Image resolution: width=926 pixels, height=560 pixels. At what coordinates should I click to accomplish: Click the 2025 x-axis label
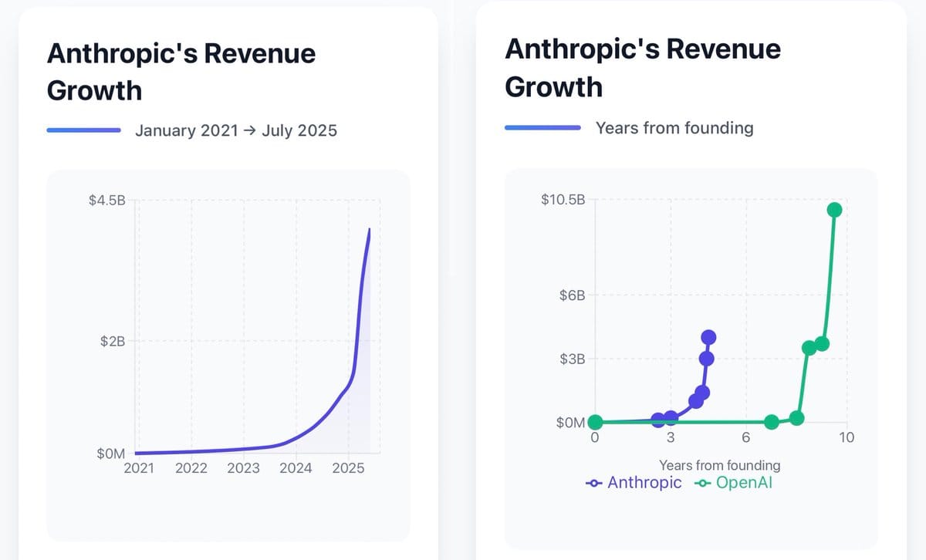pyautogui.click(x=348, y=468)
